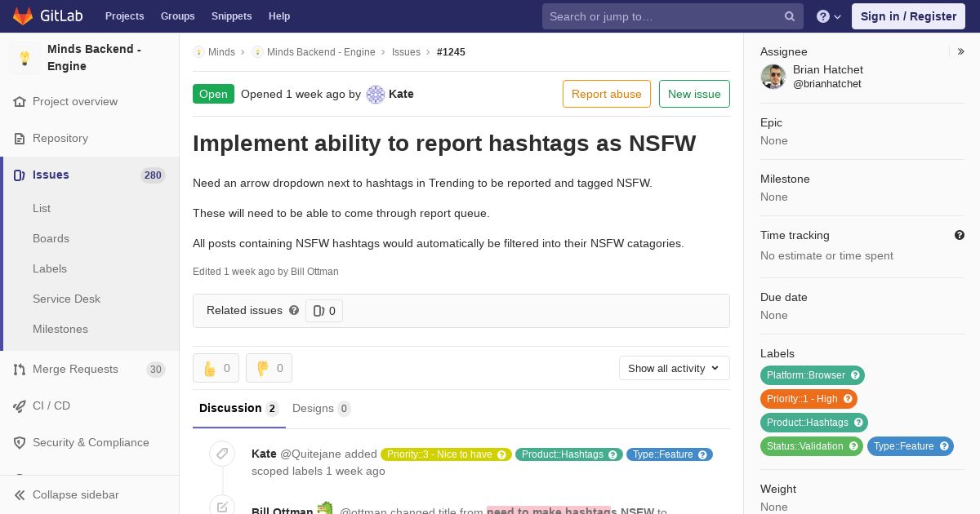Click the Collapse sidebar double-chevron icon

[20, 495]
